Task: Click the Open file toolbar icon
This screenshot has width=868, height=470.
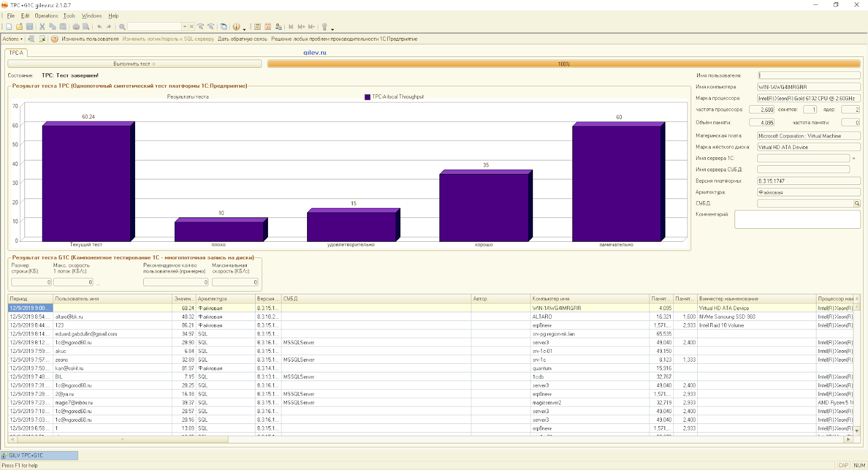Action: pos(19,27)
